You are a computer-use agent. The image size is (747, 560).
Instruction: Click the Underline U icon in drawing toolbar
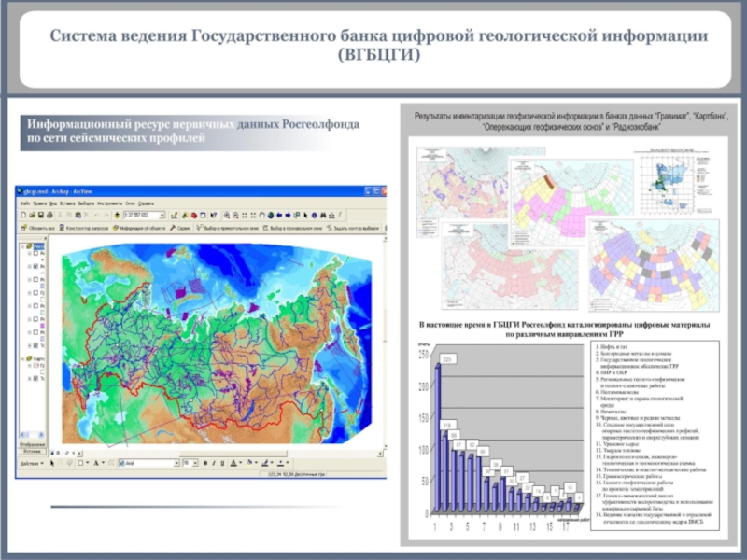click(x=222, y=463)
